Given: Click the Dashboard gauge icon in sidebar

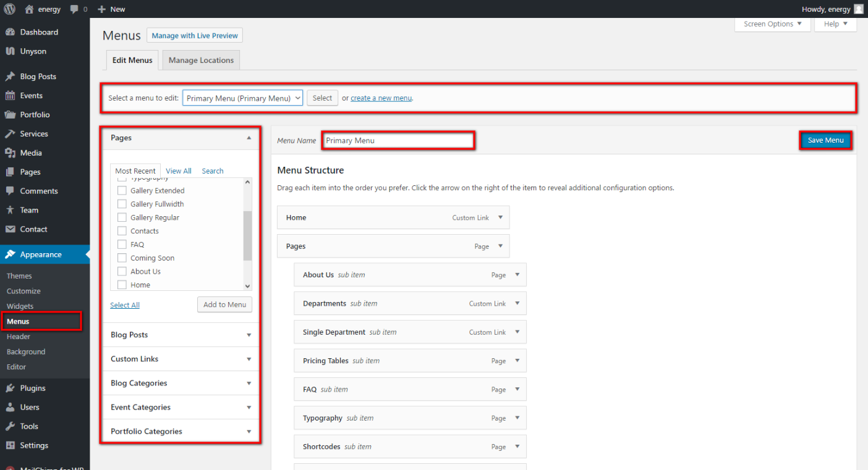Looking at the screenshot, I should pos(10,32).
